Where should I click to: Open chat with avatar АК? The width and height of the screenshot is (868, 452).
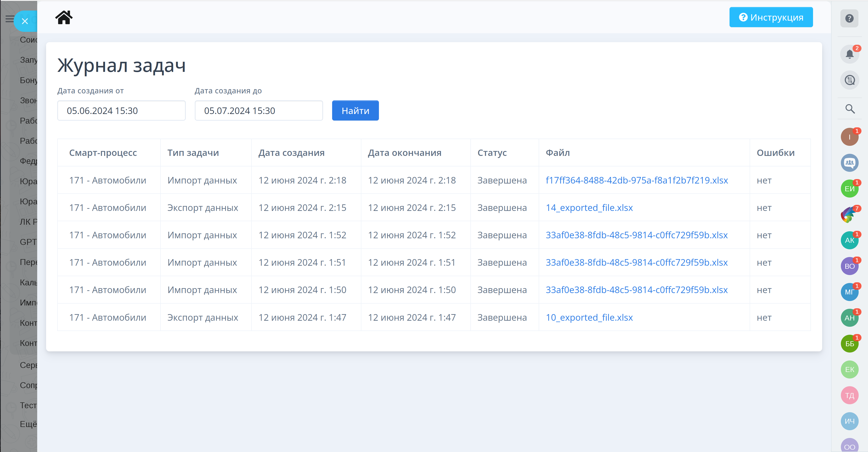(x=849, y=240)
